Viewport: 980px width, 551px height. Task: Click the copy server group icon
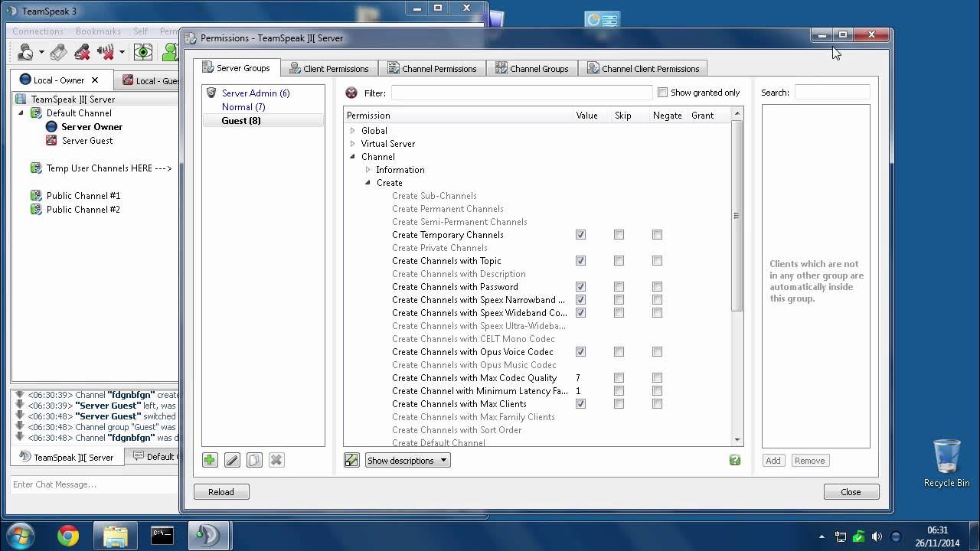tap(254, 460)
